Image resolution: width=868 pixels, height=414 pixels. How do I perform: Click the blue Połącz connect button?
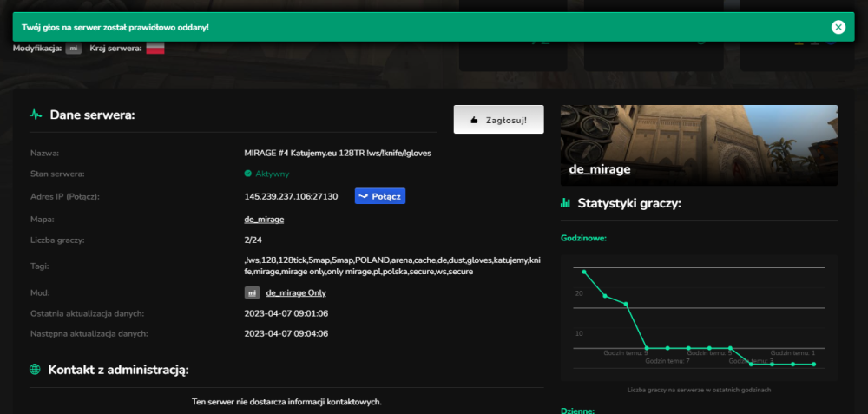pyautogui.click(x=380, y=196)
